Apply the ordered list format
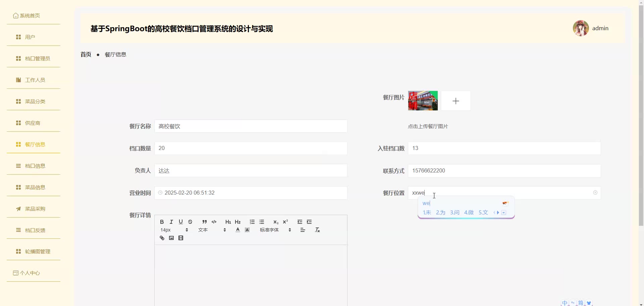The height and width of the screenshot is (306, 644). click(252, 222)
